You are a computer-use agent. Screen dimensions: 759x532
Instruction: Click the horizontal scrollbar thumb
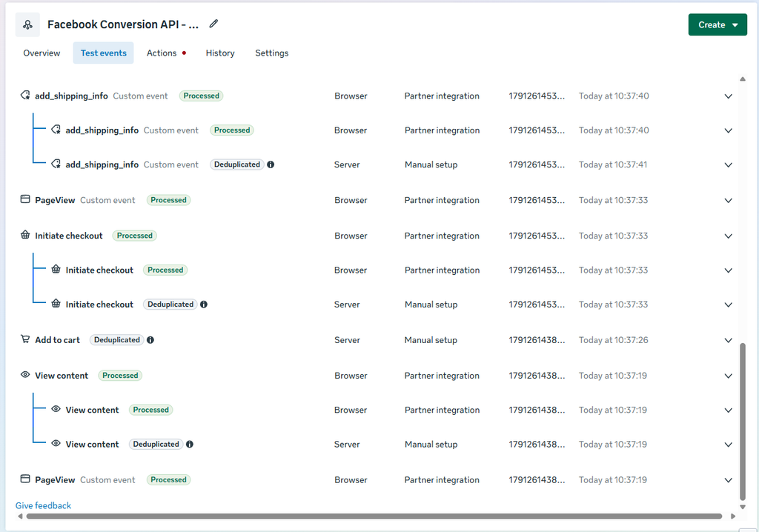(374, 516)
